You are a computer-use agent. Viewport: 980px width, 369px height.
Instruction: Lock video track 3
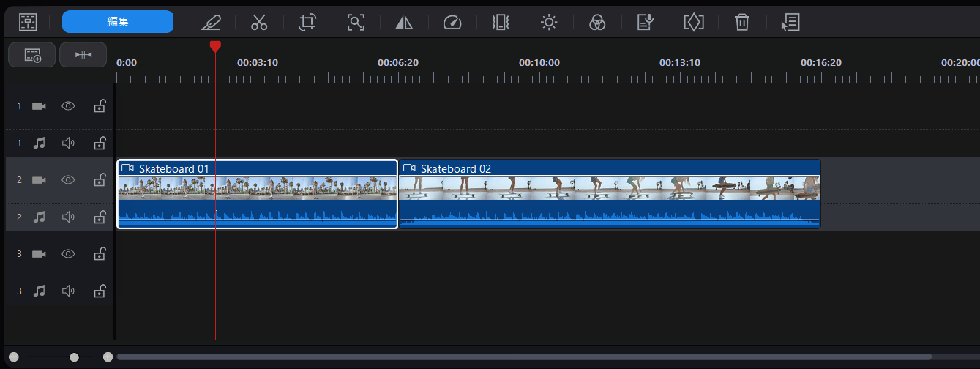[x=100, y=254]
